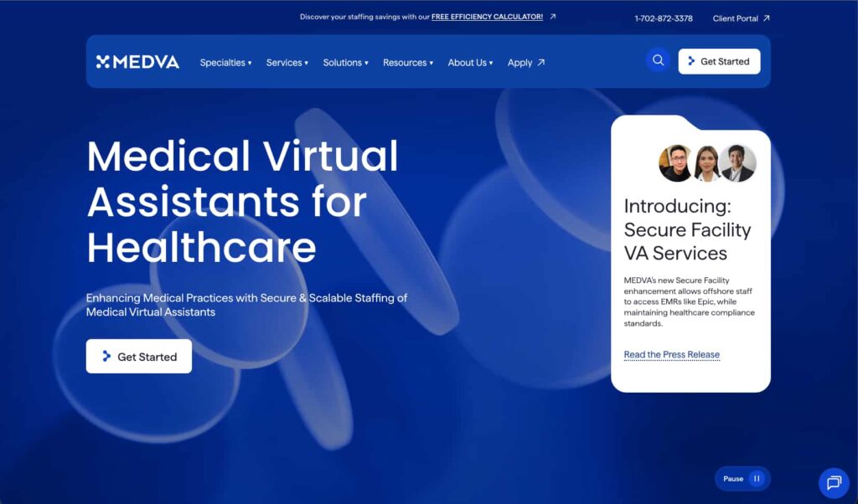Click the MEDVA logo
This screenshot has height=504, width=858.
137,62
